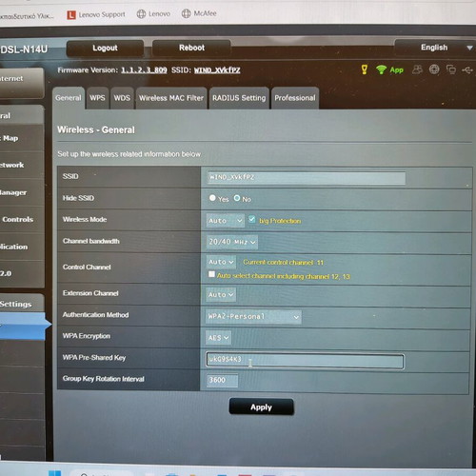Click the yellow lightbulb status icon

tap(365, 69)
